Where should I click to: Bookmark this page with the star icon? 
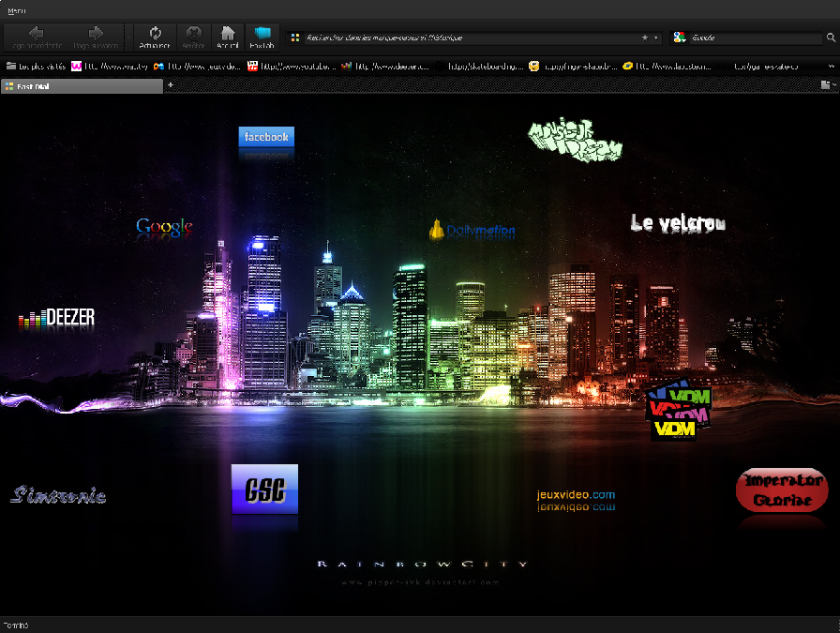click(645, 38)
